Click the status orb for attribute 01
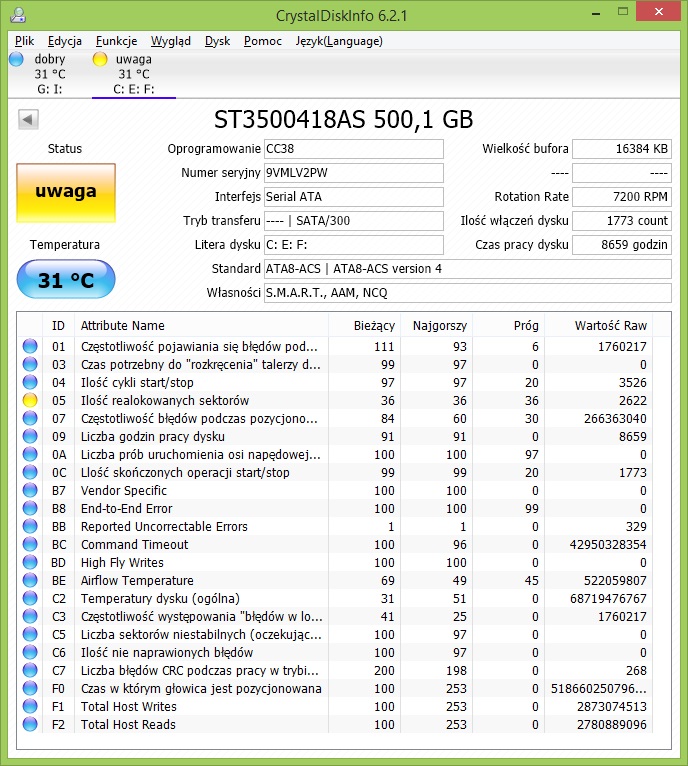The height and width of the screenshot is (766, 688). click(30, 346)
